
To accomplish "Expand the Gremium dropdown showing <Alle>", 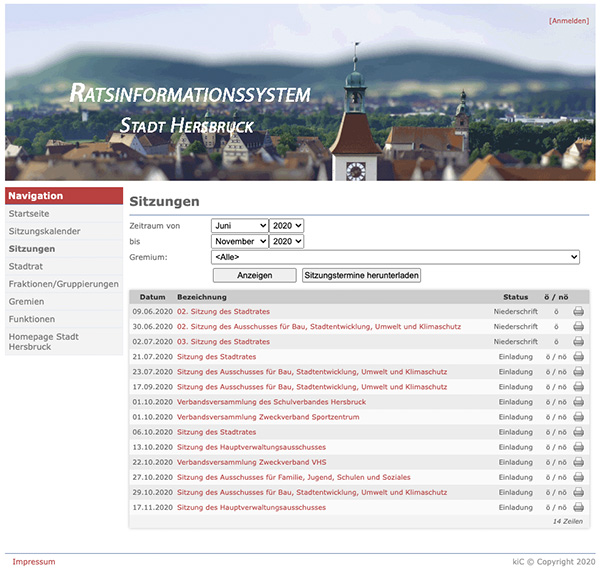I will [x=395, y=257].
